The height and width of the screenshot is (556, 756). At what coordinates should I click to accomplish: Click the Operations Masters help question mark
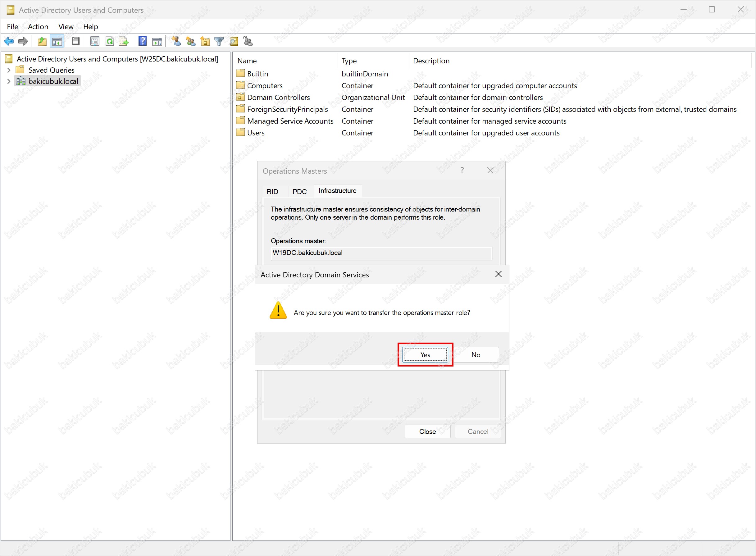462,170
